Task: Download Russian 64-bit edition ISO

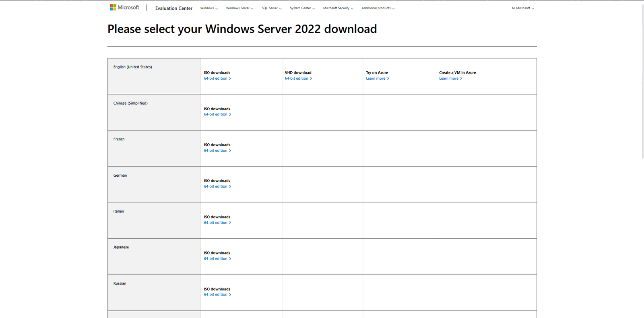Action: (217, 295)
